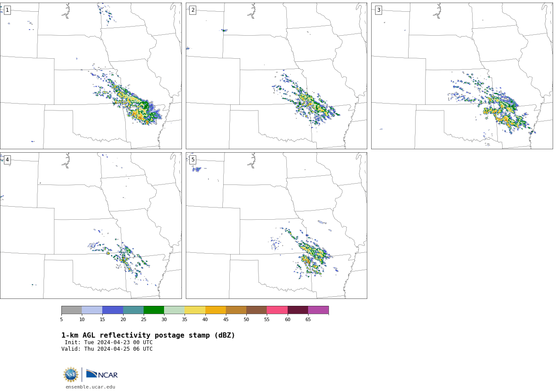Click the member number 4 label box
Viewport: 557px width, 392px height.
pyautogui.click(x=7, y=160)
